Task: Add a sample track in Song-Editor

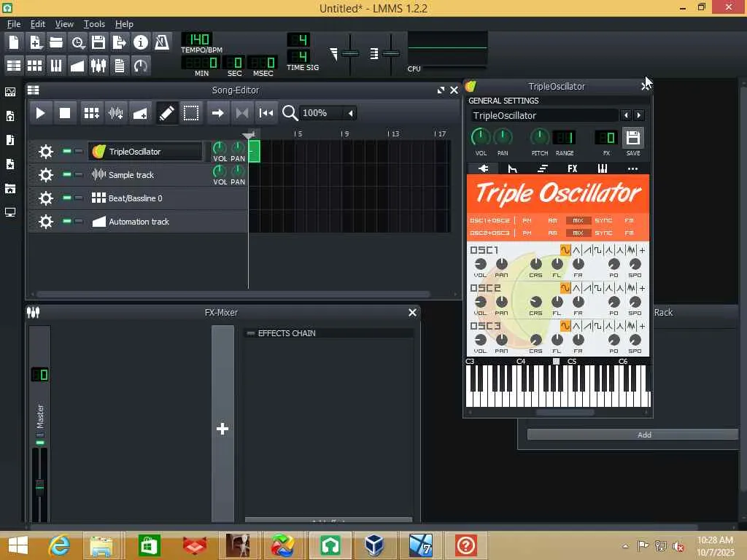Action: click(116, 113)
